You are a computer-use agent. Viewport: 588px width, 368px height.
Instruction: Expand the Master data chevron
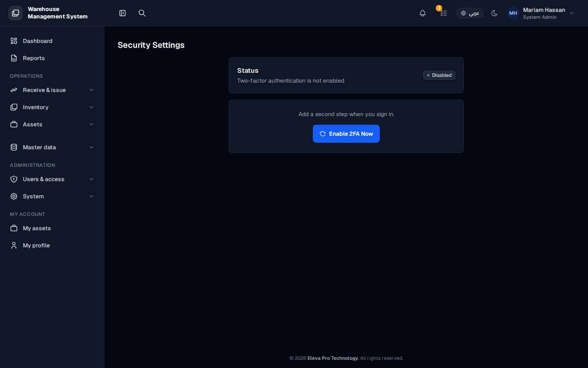[91, 147]
